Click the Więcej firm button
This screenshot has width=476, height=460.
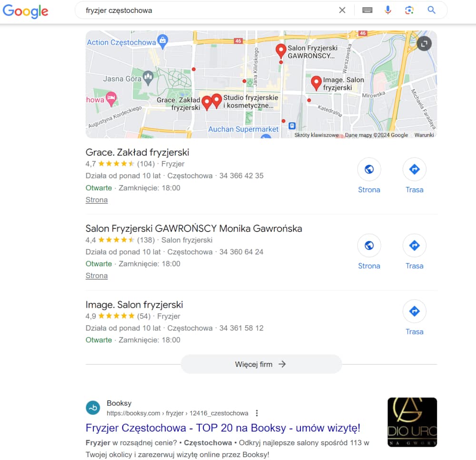pos(261,364)
